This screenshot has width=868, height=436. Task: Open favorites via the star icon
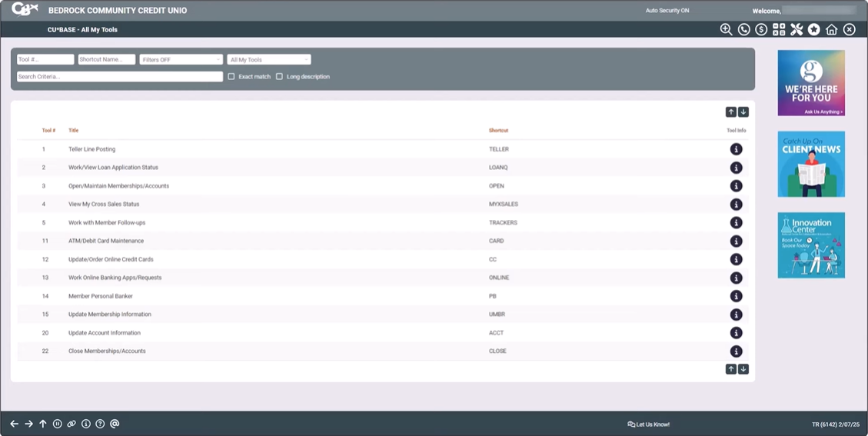tap(813, 29)
